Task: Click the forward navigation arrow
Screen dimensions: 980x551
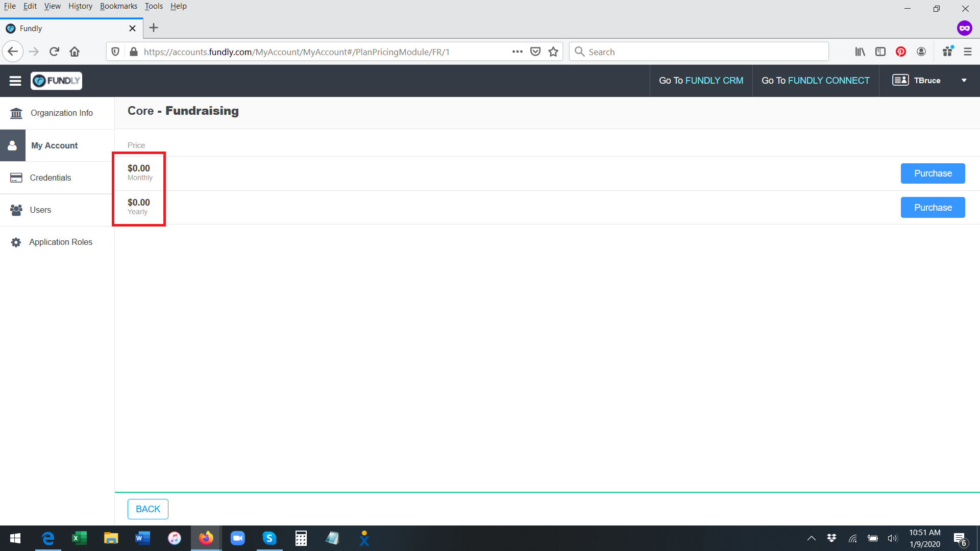Action: pyautogui.click(x=34, y=52)
